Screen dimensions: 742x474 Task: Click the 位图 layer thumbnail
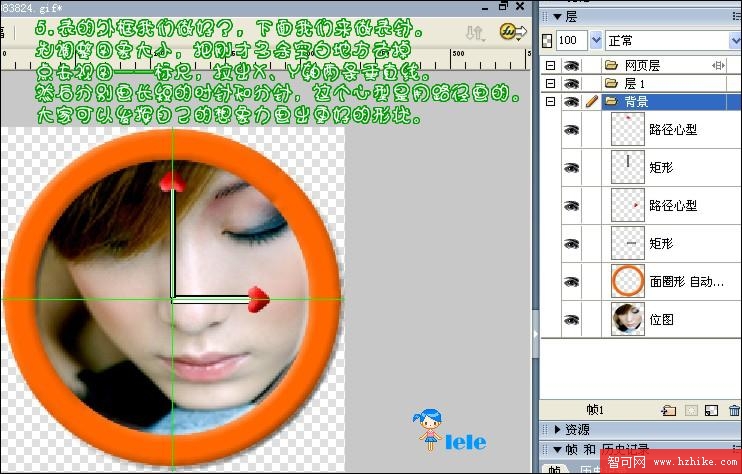point(628,319)
